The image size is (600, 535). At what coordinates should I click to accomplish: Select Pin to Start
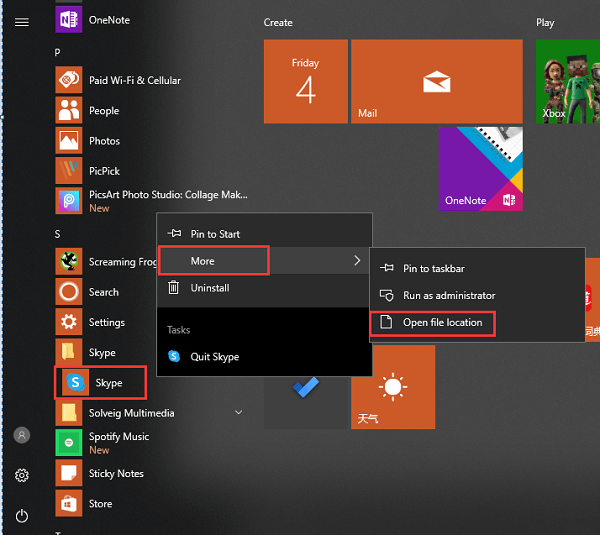[x=264, y=234]
